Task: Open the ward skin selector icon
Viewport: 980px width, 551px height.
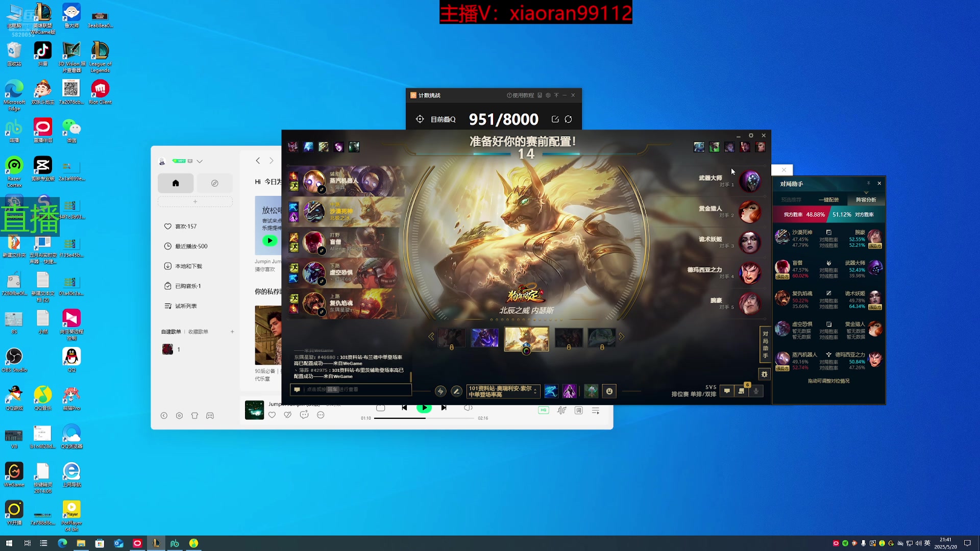Action: click(591, 391)
